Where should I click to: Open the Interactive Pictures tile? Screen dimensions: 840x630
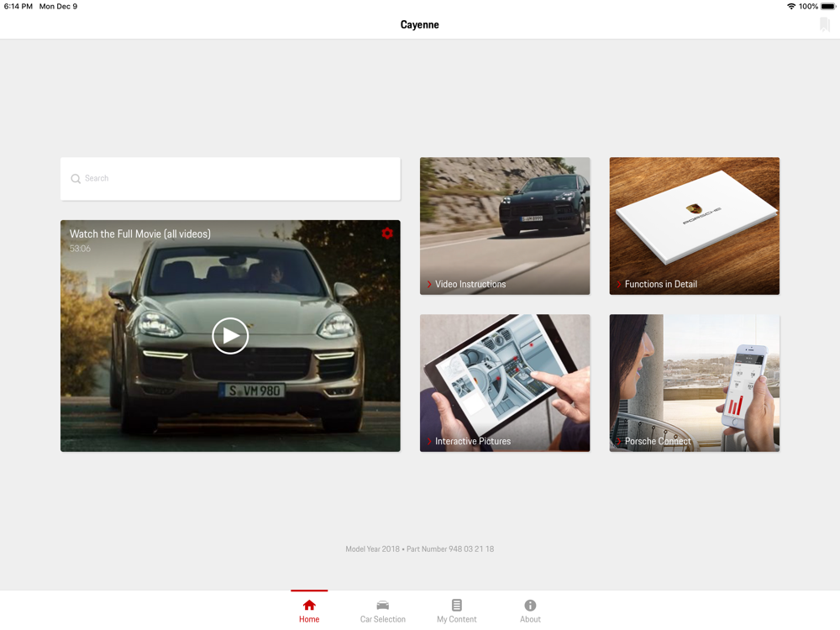505,382
